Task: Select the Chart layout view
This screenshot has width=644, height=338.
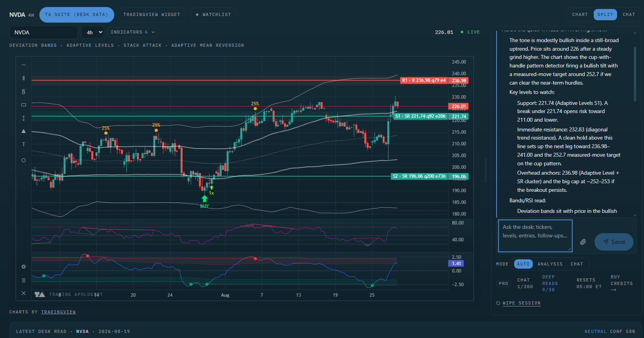Action: 580,15
